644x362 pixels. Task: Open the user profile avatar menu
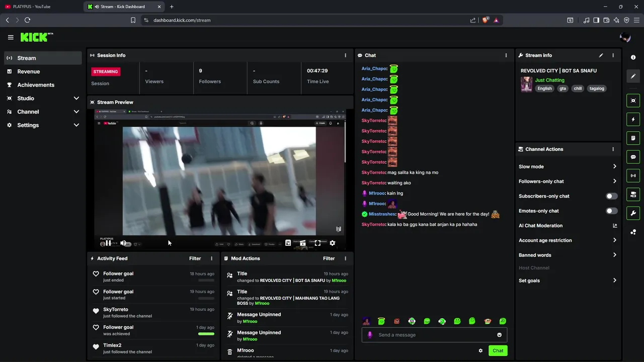tap(625, 37)
